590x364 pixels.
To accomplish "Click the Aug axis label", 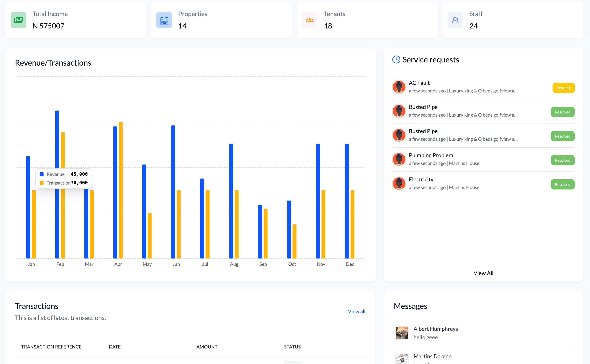I will pos(234,264).
